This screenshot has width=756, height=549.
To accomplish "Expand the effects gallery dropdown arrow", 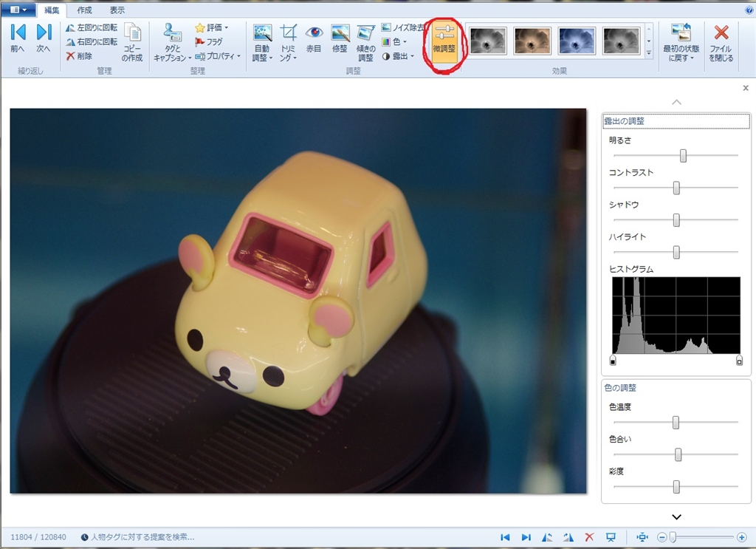I will pyautogui.click(x=649, y=53).
